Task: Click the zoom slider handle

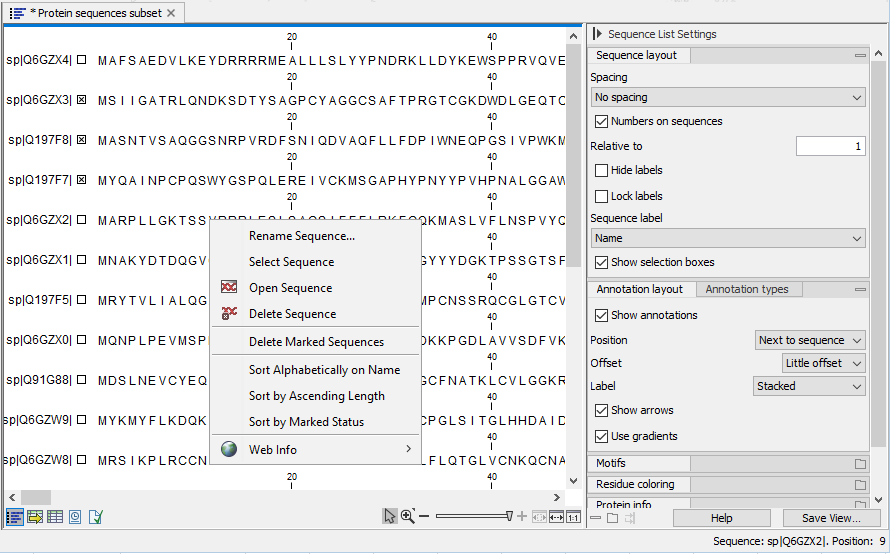Action: (510, 516)
